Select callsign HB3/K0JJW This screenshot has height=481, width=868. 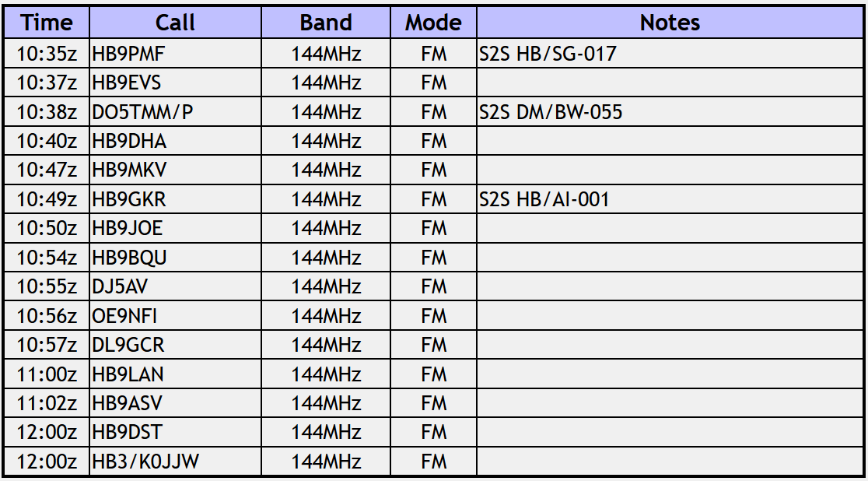(x=145, y=462)
